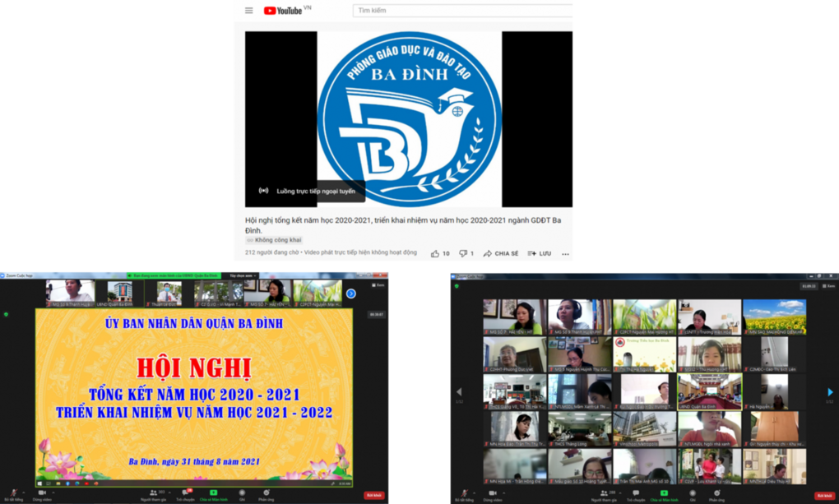Open the YouTube hamburger menu
This screenshot has width=839, height=504.
coord(248,11)
